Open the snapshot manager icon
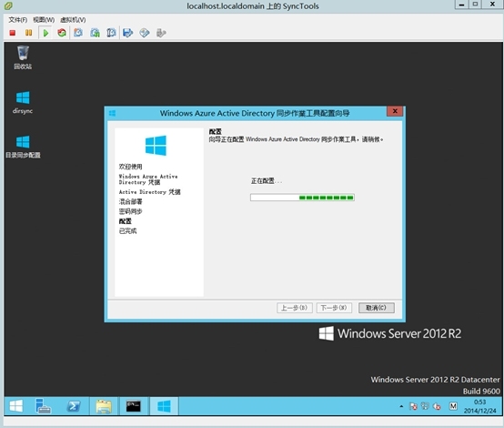 tap(111, 33)
